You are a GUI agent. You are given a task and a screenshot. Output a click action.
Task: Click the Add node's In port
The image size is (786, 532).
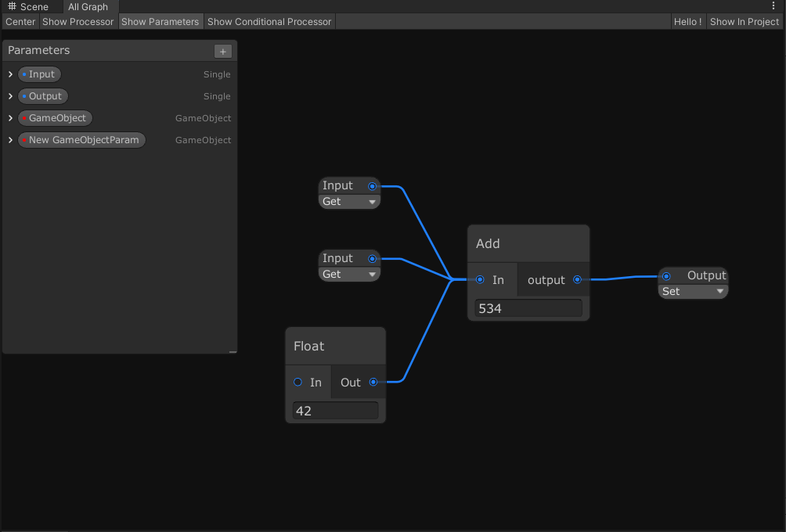pyautogui.click(x=480, y=279)
